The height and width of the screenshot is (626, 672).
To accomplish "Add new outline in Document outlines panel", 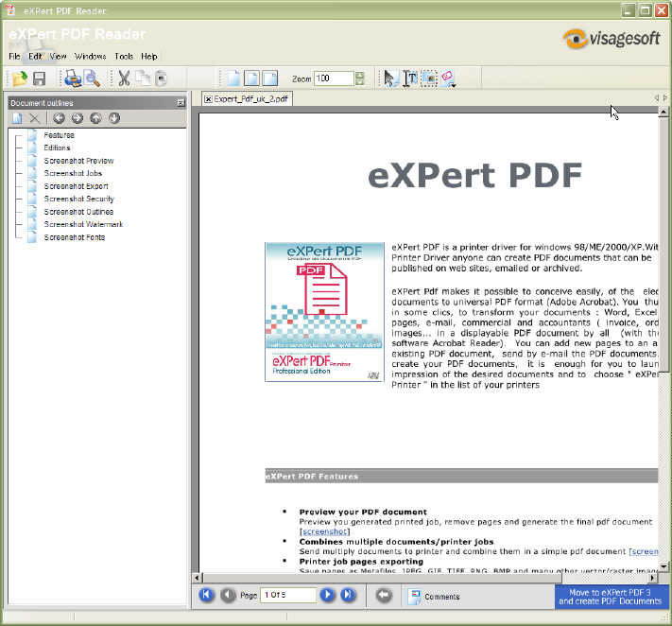I will 17,118.
